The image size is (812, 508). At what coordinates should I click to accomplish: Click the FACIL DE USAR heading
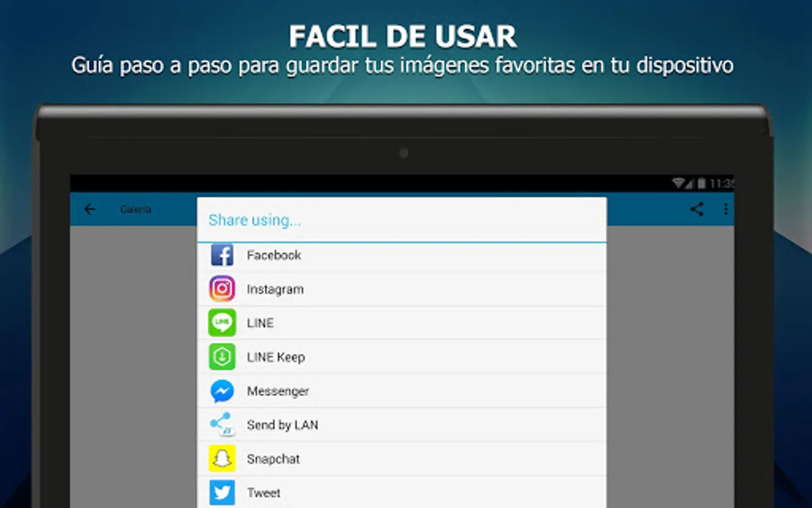403,37
